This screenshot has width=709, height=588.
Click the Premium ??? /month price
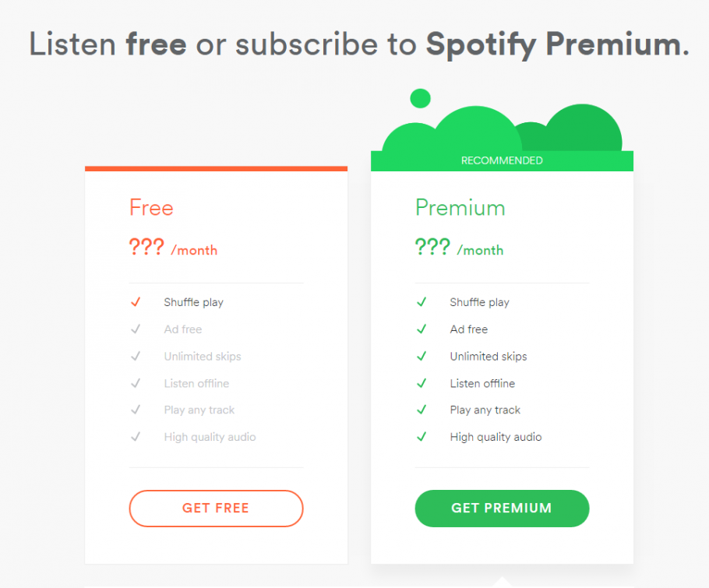click(x=459, y=248)
